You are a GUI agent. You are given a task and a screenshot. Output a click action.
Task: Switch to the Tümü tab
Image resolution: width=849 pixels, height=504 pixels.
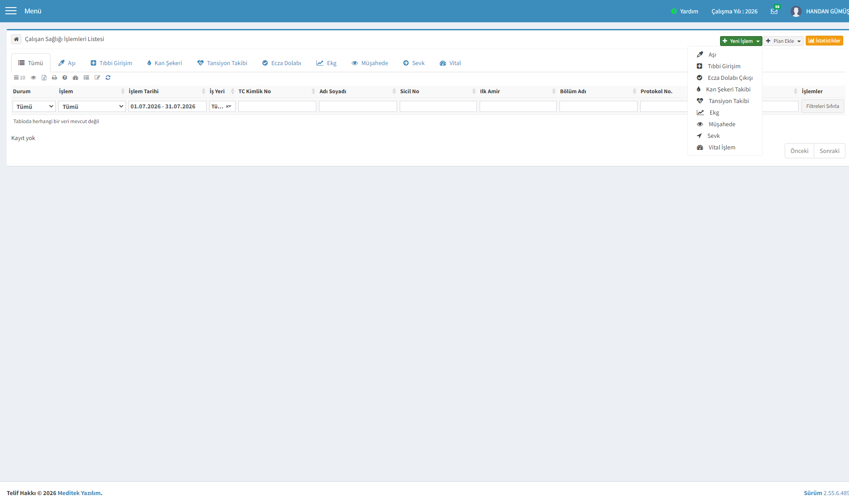[x=31, y=63]
